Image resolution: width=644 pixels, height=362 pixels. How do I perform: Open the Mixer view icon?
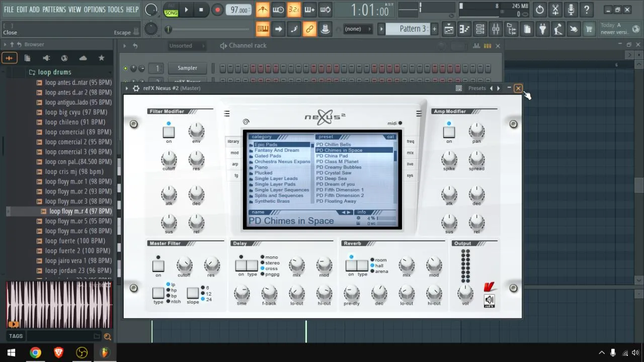tap(496, 29)
